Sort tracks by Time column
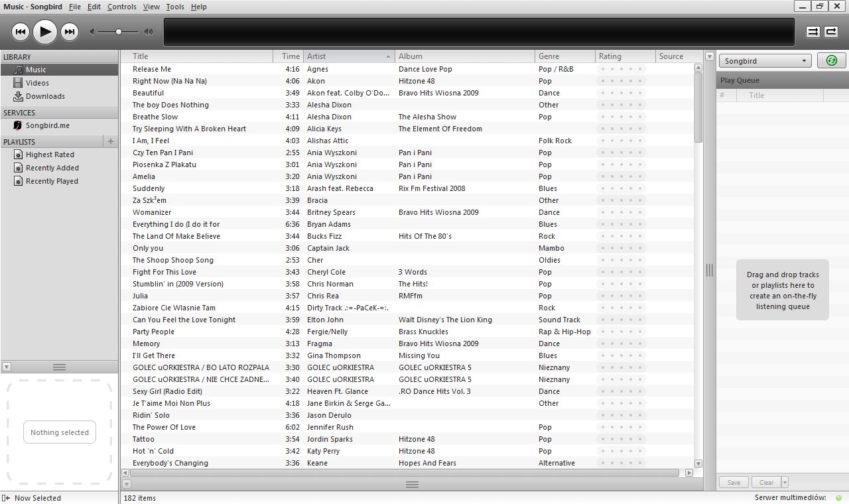 point(289,56)
